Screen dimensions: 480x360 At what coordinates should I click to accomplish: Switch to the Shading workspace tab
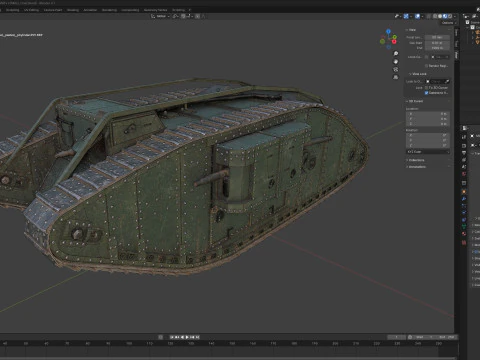click(x=73, y=10)
